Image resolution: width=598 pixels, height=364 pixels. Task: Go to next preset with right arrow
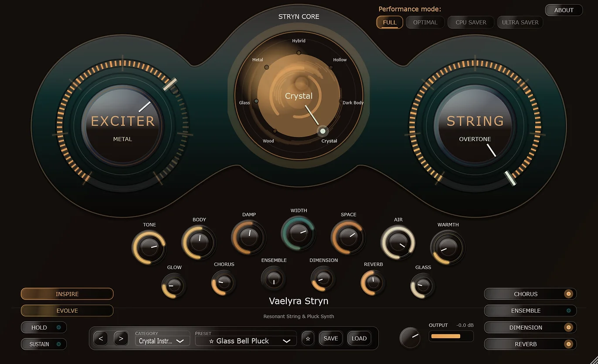121,338
